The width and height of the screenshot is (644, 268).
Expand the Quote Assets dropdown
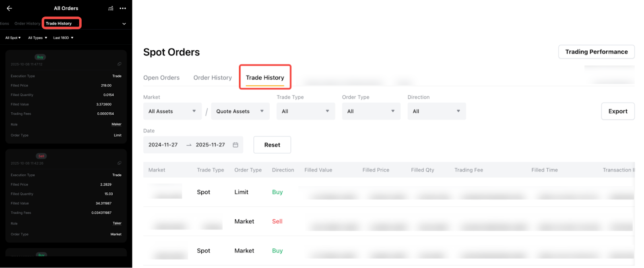240,111
